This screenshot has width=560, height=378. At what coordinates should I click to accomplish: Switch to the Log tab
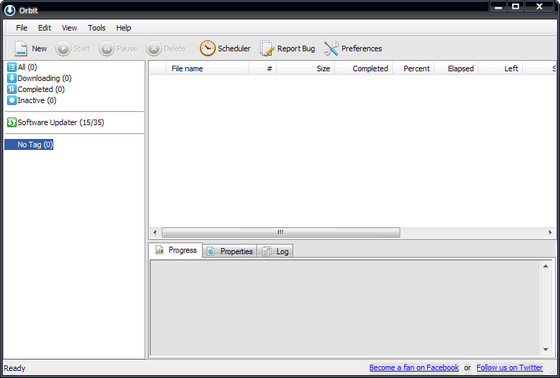275,251
